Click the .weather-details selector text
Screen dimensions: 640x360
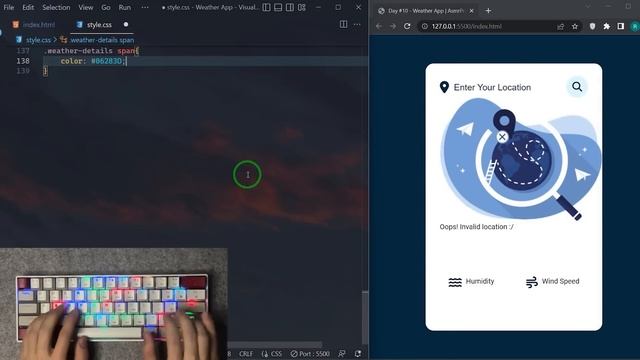click(78, 51)
